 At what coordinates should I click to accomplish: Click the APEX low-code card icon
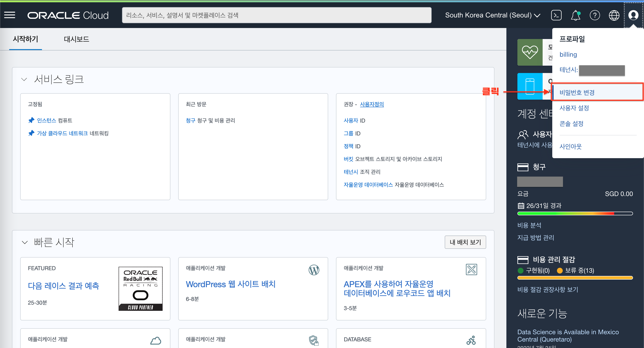coord(472,269)
